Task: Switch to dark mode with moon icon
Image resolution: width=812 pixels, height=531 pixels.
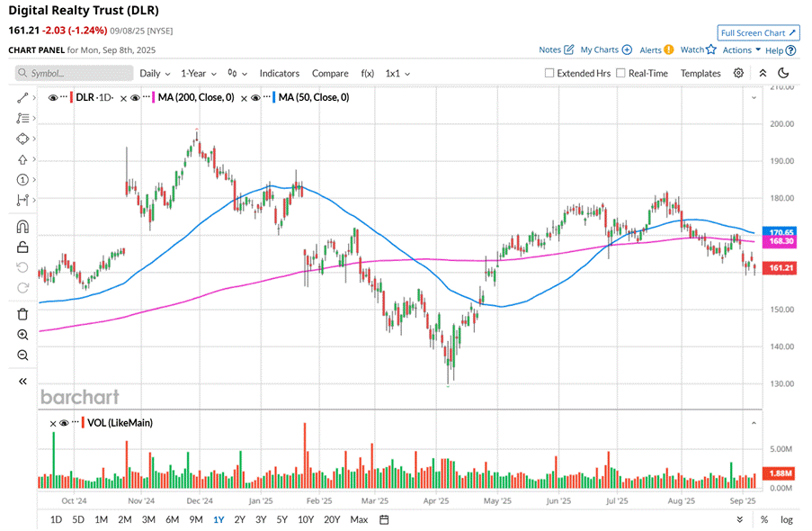Action: pyautogui.click(x=783, y=73)
